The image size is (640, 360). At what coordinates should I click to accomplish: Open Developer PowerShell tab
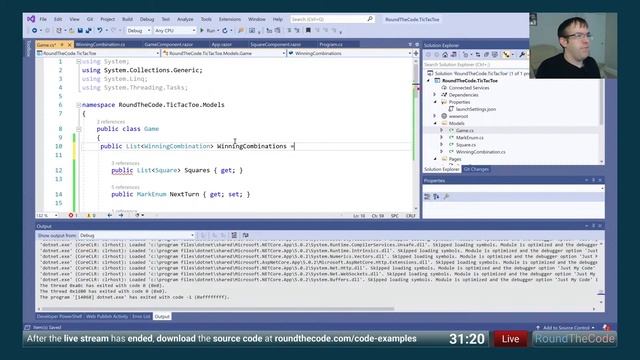click(60, 316)
